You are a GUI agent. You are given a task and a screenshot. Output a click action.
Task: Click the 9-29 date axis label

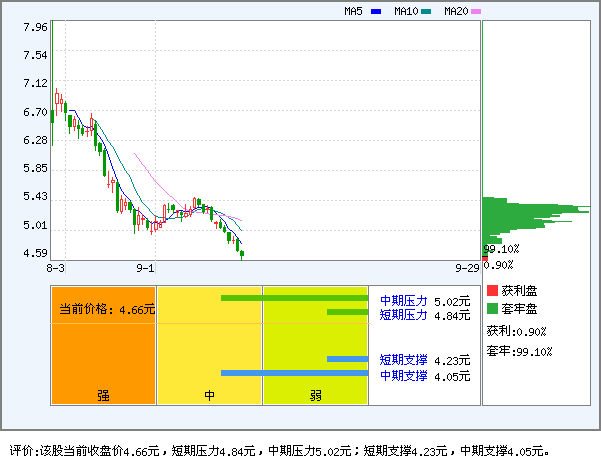point(467,268)
